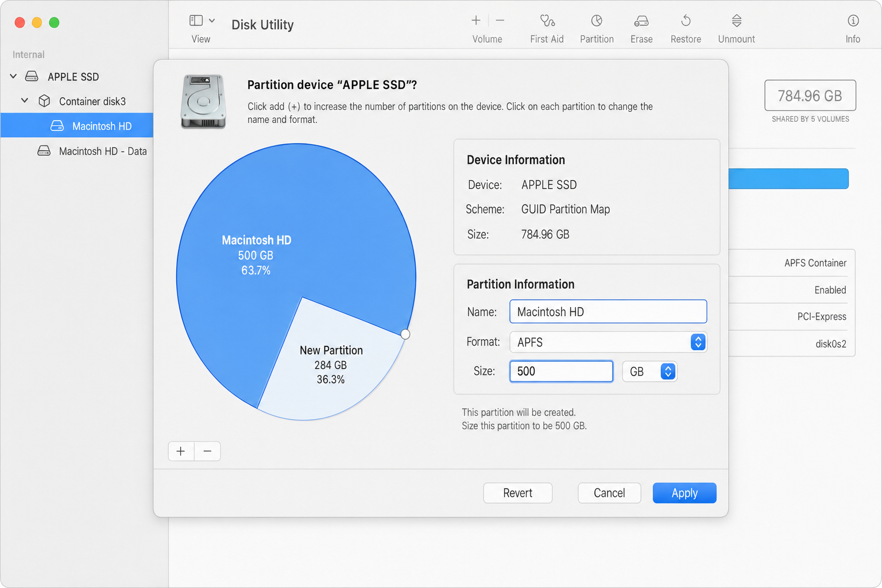
Task: Click the pie chart resize handle
Action: [x=405, y=334]
